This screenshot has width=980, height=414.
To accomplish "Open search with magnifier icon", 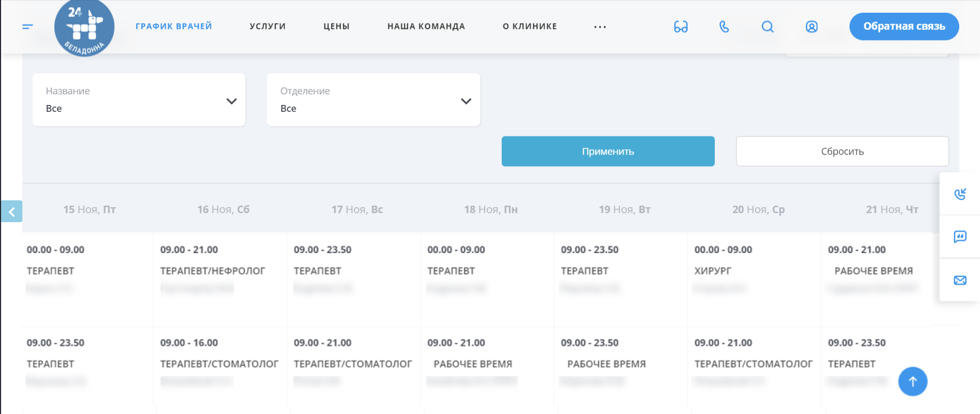I will [767, 27].
